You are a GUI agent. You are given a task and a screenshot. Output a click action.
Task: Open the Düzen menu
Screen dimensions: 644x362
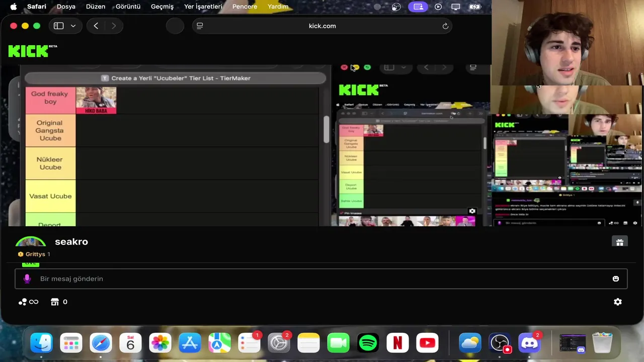pyautogui.click(x=96, y=7)
